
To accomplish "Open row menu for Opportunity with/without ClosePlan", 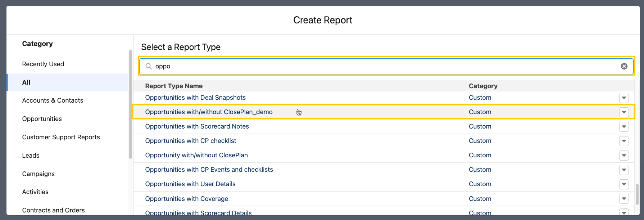I will click(624, 156).
